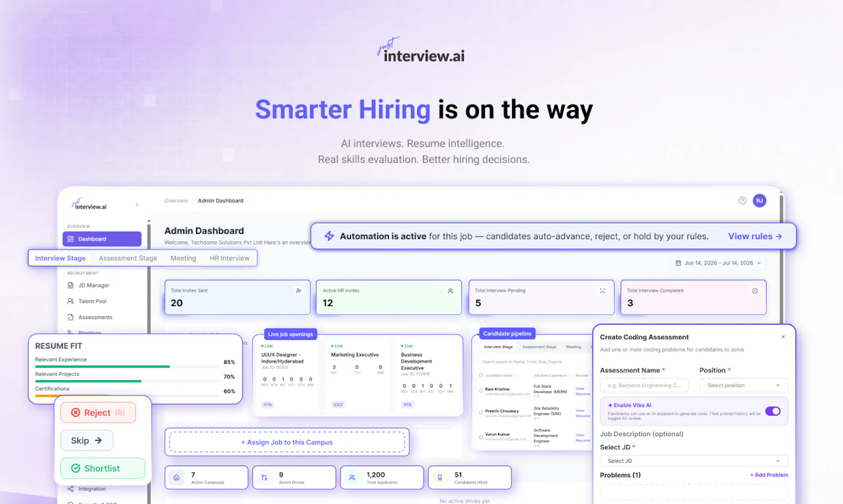Click the lightning bolt automation icon
Image resolution: width=843 pixels, height=504 pixels.
(x=329, y=236)
